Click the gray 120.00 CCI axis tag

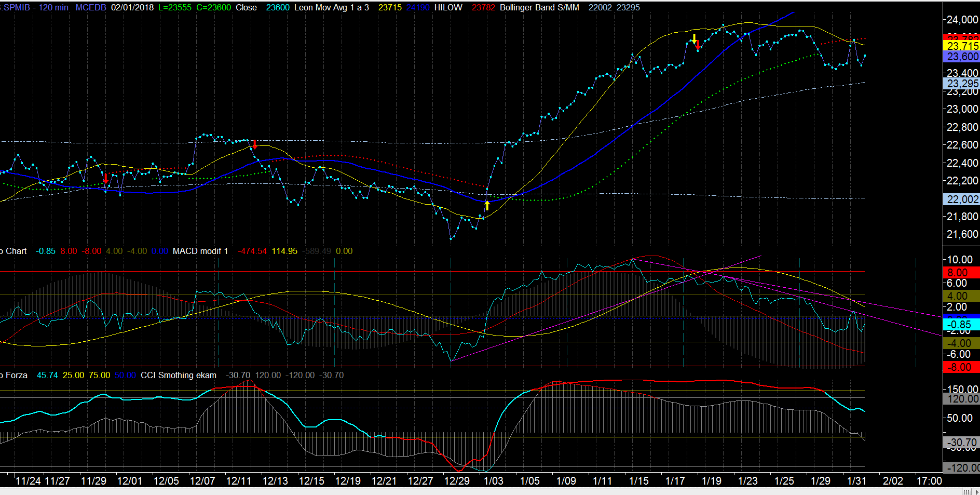pyautogui.click(x=961, y=399)
